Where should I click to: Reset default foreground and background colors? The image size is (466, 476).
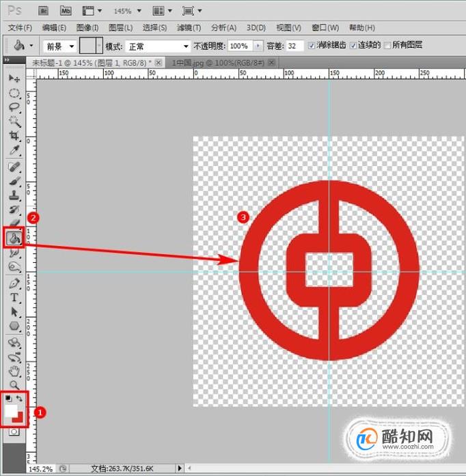point(8,398)
